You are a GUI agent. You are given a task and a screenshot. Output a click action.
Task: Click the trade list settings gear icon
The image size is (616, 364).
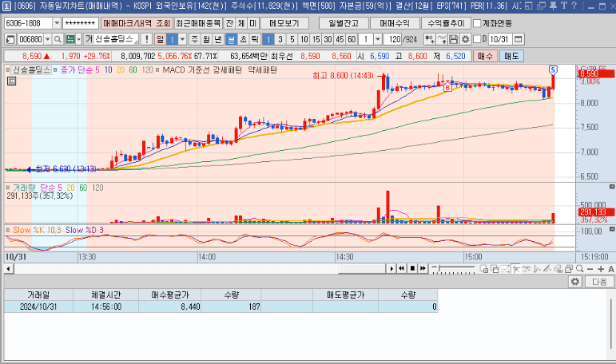575,282
